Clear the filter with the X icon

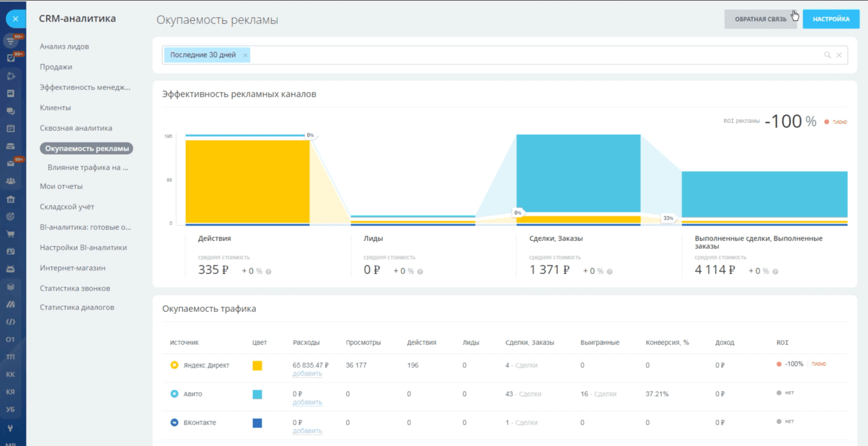(x=839, y=55)
